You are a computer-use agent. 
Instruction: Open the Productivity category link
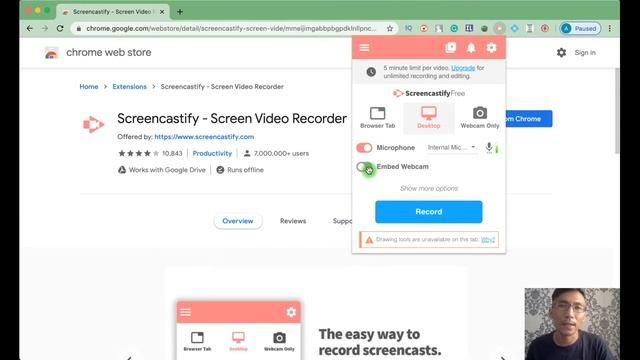pos(212,153)
